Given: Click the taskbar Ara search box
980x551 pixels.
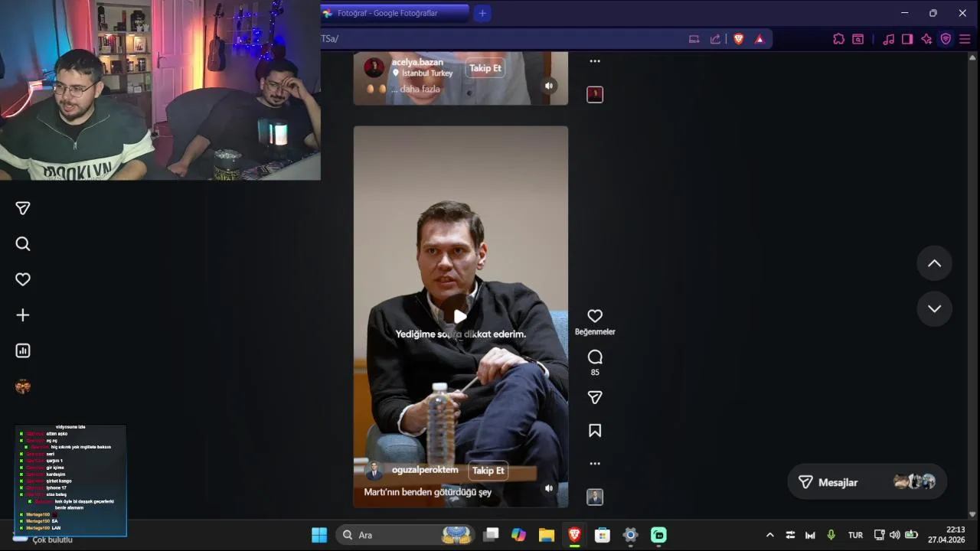Looking at the screenshot, I should click(x=407, y=535).
